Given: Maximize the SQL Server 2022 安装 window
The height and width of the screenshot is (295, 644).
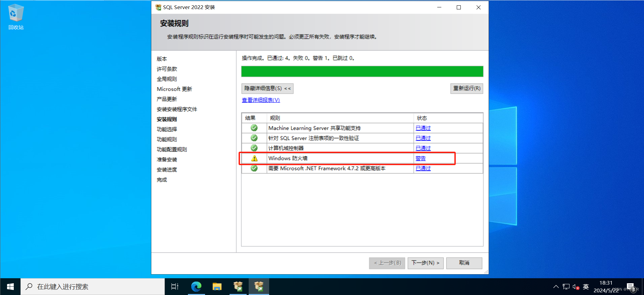Looking at the screenshot, I should [x=459, y=7].
